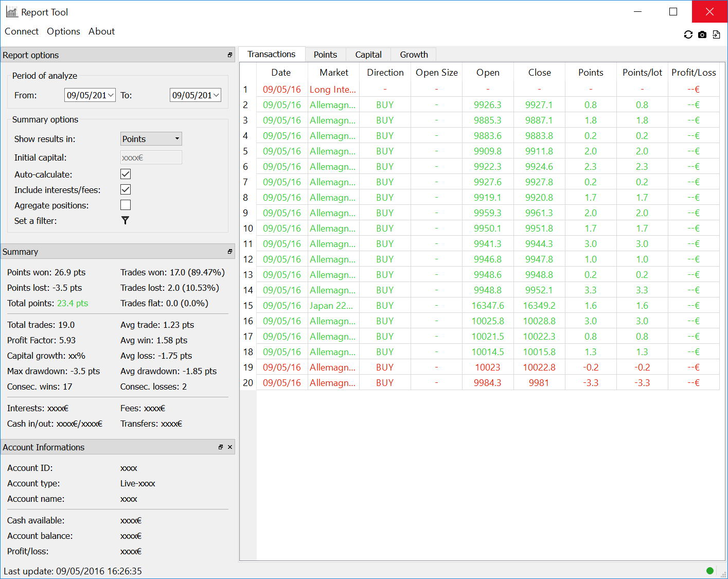The width and height of the screenshot is (728, 579).
Task: Open the Options menu
Action: pos(63,31)
